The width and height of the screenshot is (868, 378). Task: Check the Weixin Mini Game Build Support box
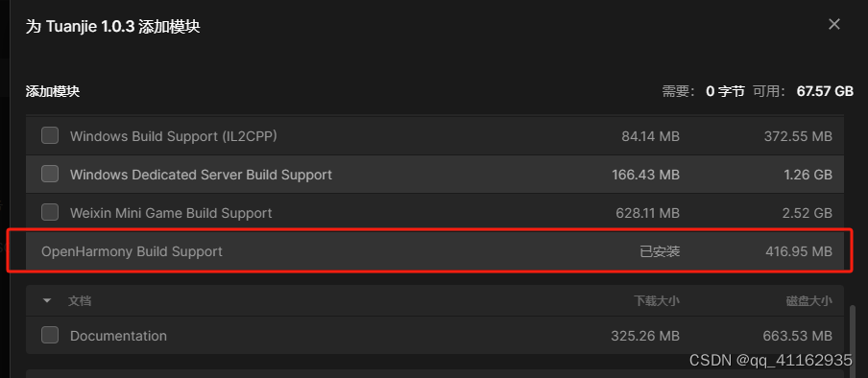tap(50, 213)
